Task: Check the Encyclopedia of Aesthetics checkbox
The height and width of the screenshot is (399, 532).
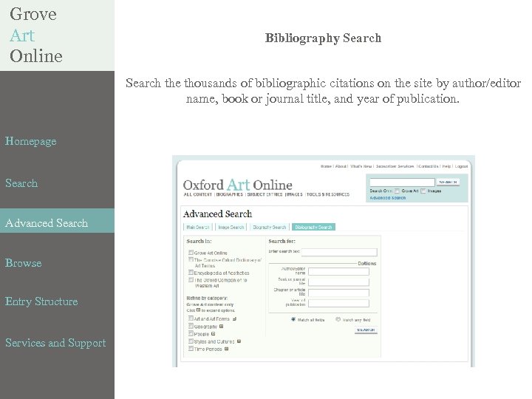Action: [x=191, y=273]
